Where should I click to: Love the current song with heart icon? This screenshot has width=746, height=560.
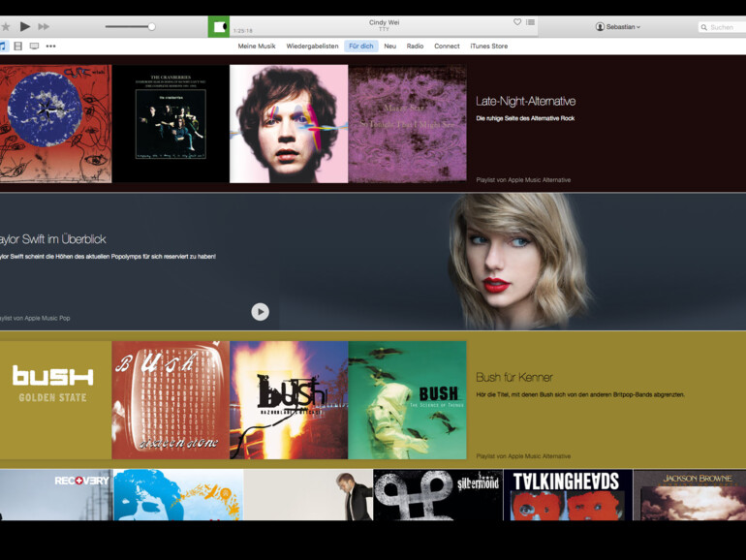tap(517, 22)
